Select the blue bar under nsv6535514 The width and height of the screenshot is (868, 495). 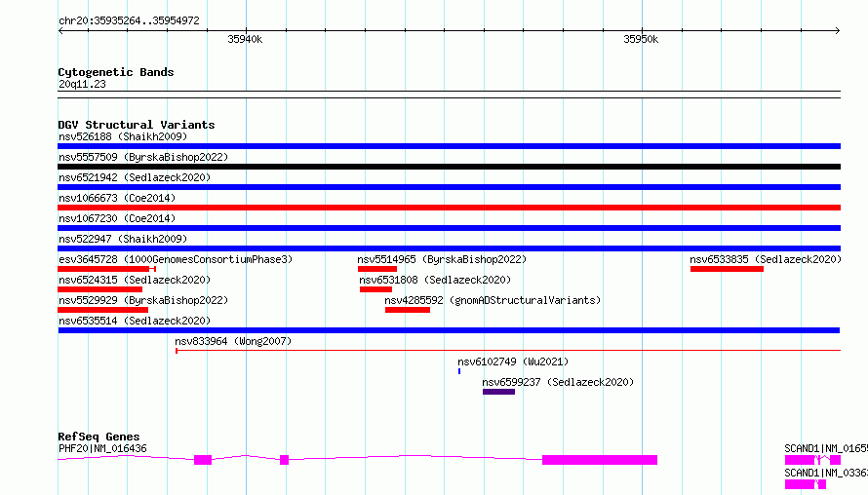449,330
